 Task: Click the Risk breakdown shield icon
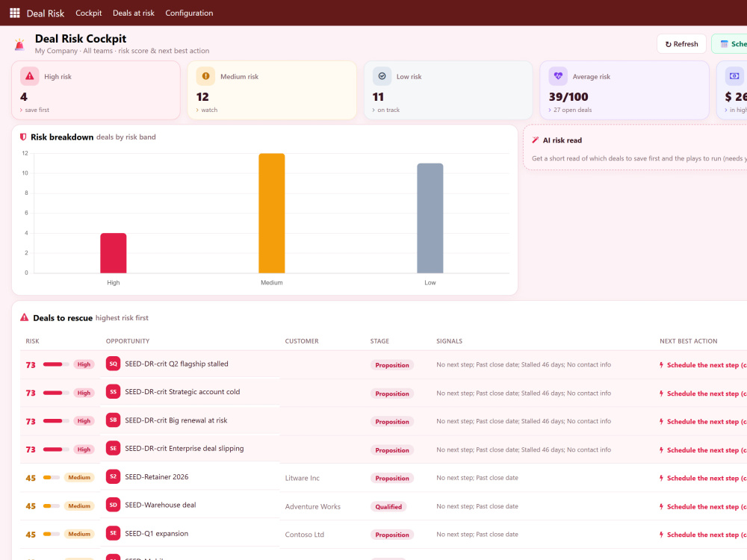point(23,137)
